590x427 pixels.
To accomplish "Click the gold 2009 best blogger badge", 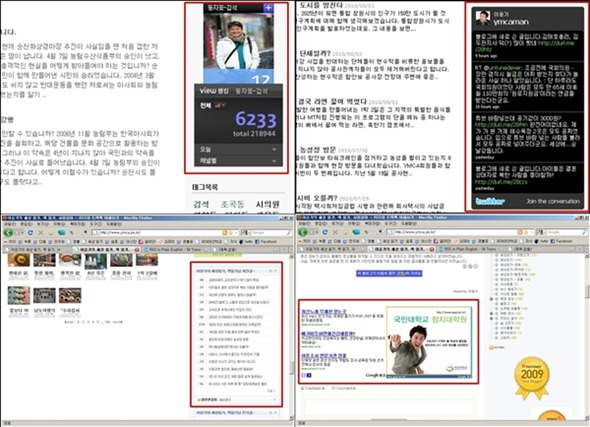I will coord(532,377).
